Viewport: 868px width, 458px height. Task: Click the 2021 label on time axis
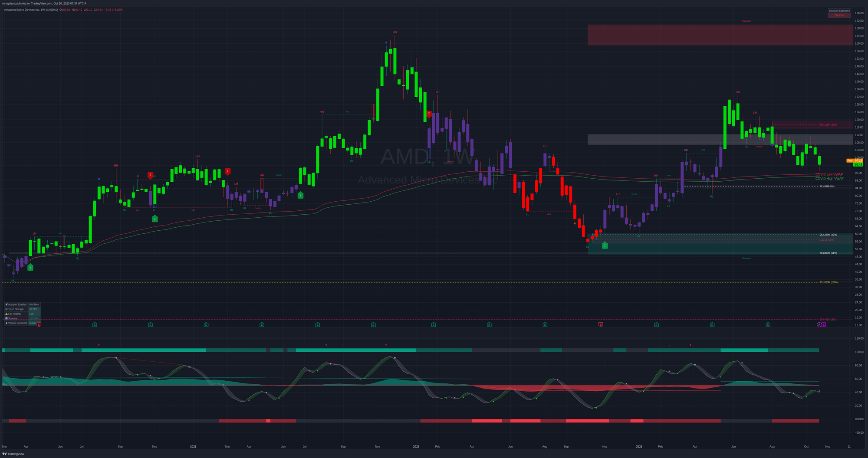coord(193,446)
